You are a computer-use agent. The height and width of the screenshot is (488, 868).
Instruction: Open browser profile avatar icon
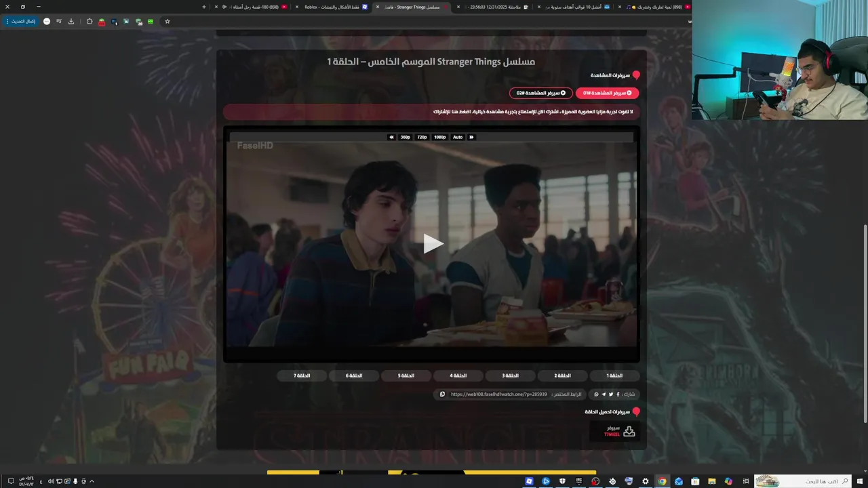(x=47, y=21)
